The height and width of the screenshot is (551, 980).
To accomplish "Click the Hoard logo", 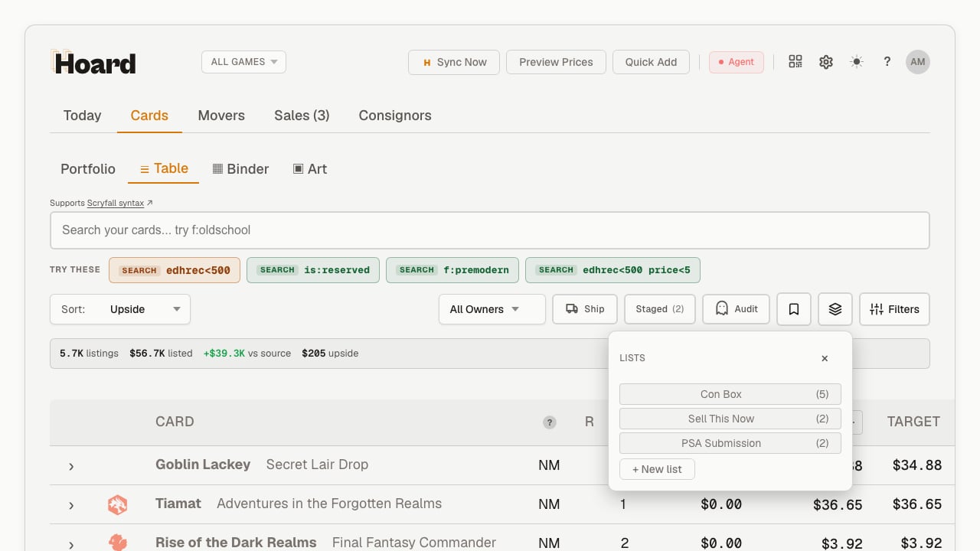I will click(93, 63).
